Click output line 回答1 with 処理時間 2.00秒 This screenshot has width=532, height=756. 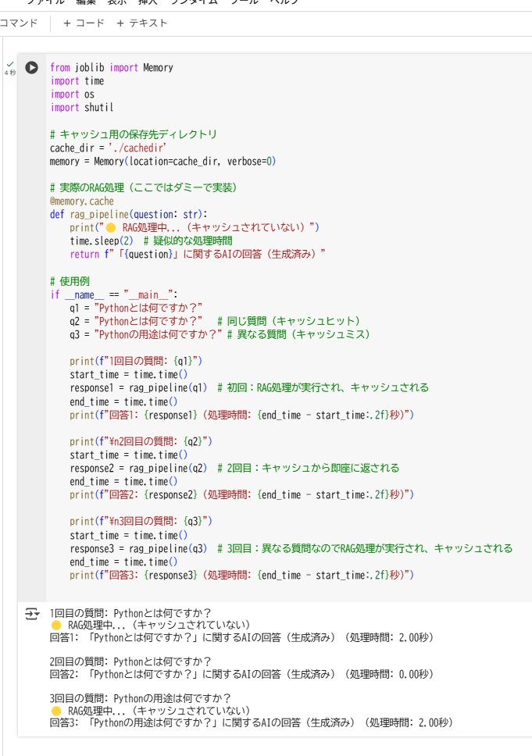pos(241,638)
